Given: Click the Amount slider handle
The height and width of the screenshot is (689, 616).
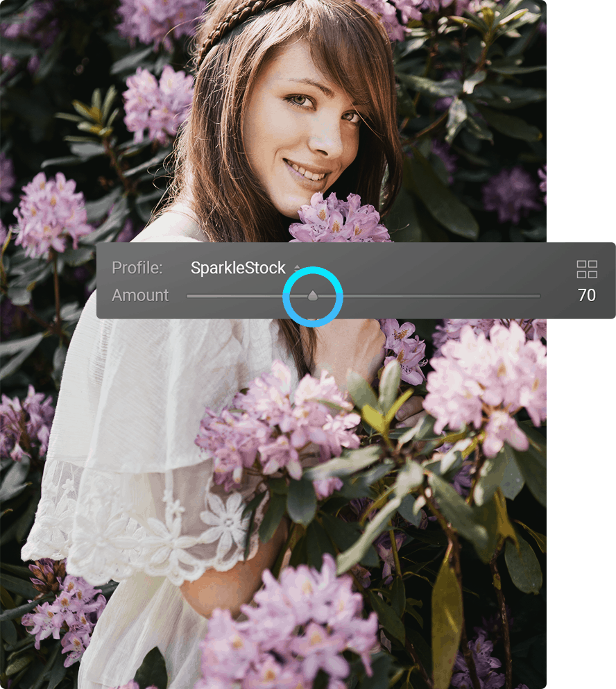Looking at the screenshot, I should tap(312, 296).
